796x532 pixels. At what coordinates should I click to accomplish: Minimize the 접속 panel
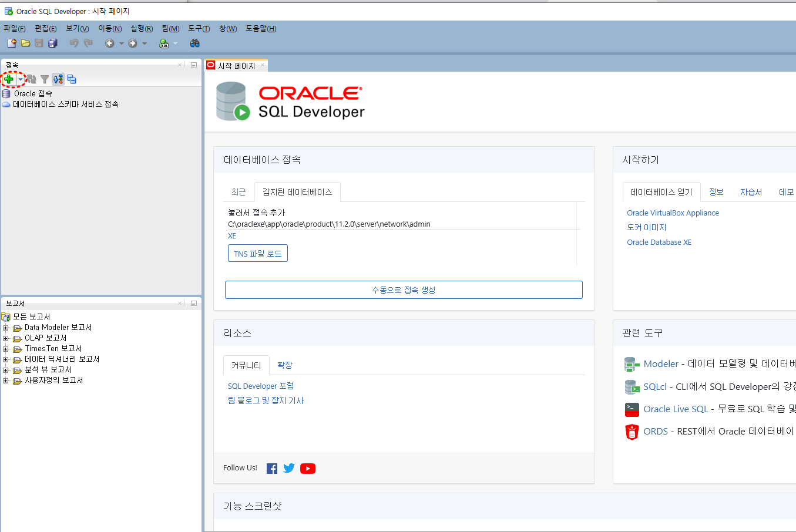[x=193, y=65]
